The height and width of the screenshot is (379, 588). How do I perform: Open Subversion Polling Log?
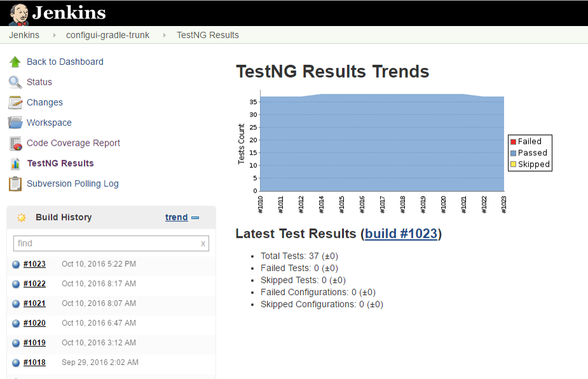click(72, 184)
